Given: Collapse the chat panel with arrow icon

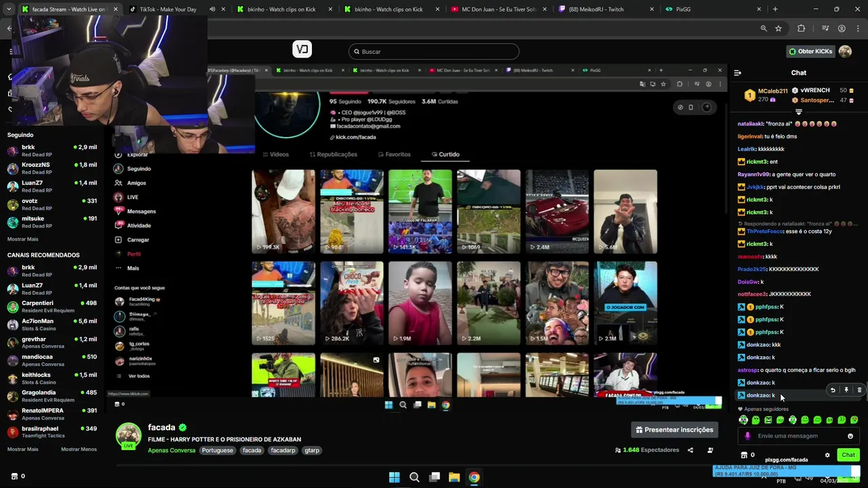Looking at the screenshot, I should pos(738,73).
